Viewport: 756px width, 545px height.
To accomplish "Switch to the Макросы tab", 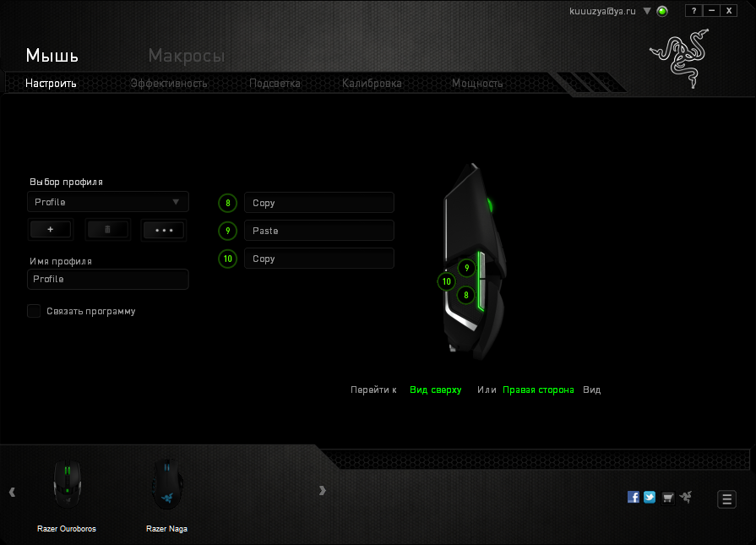I will [186, 56].
